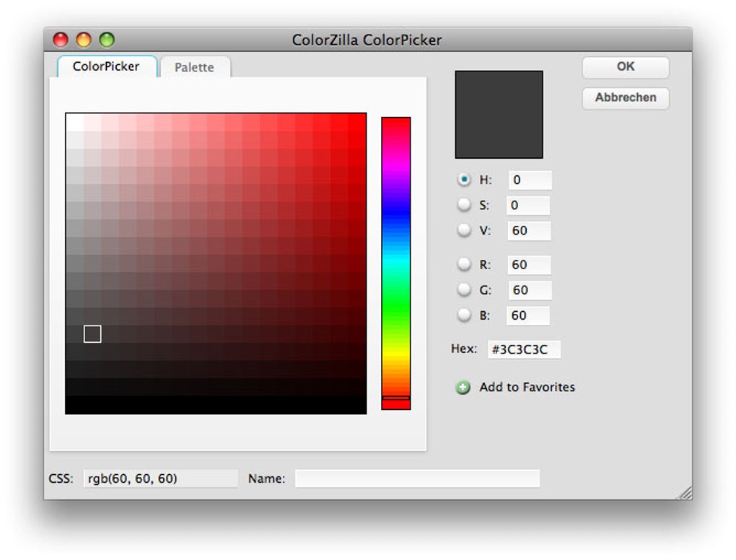This screenshot has width=736, height=560.
Task: Select the H radio button
Action: [x=465, y=180]
